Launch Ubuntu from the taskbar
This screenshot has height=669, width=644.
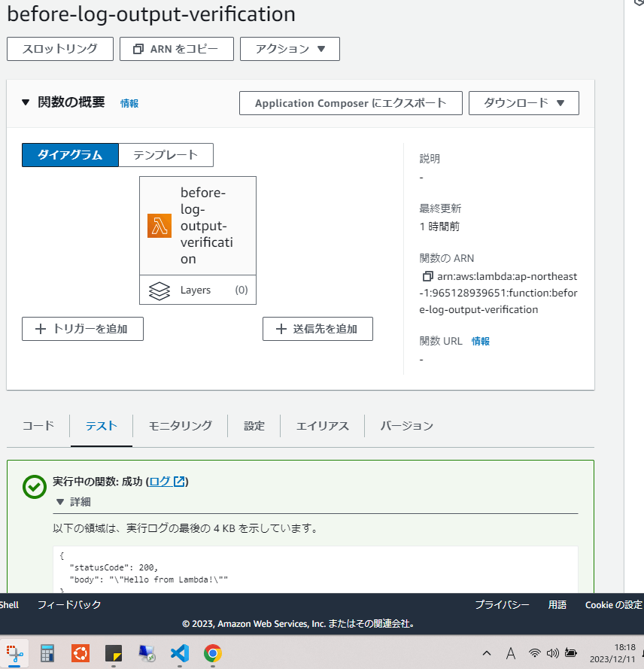(80, 653)
